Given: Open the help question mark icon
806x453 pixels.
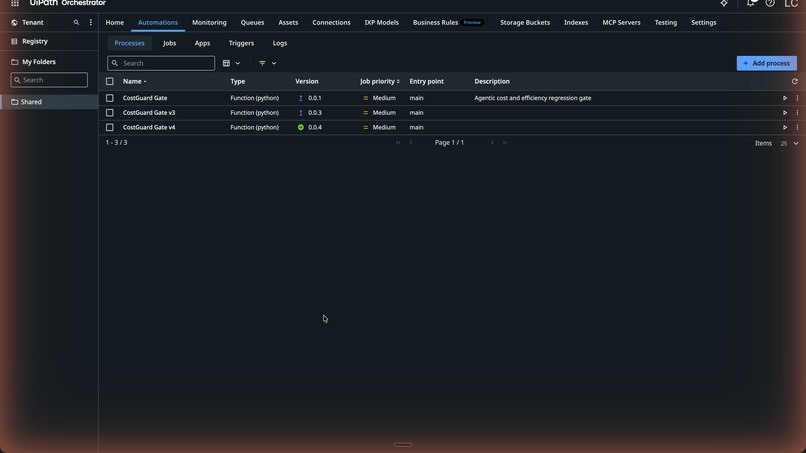Looking at the screenshot, I should click(770, 3).
